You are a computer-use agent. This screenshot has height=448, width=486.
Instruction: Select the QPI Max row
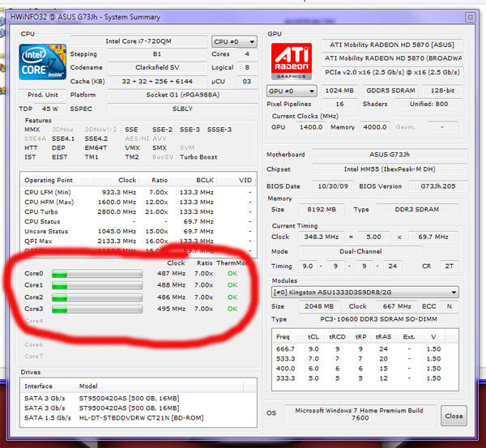click(x=139, y=241)
